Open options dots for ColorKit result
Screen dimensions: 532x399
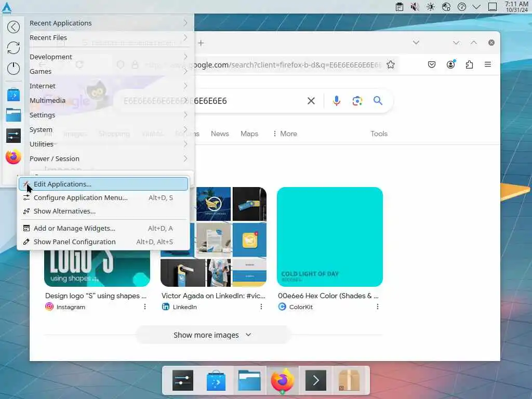pos(378,307)
